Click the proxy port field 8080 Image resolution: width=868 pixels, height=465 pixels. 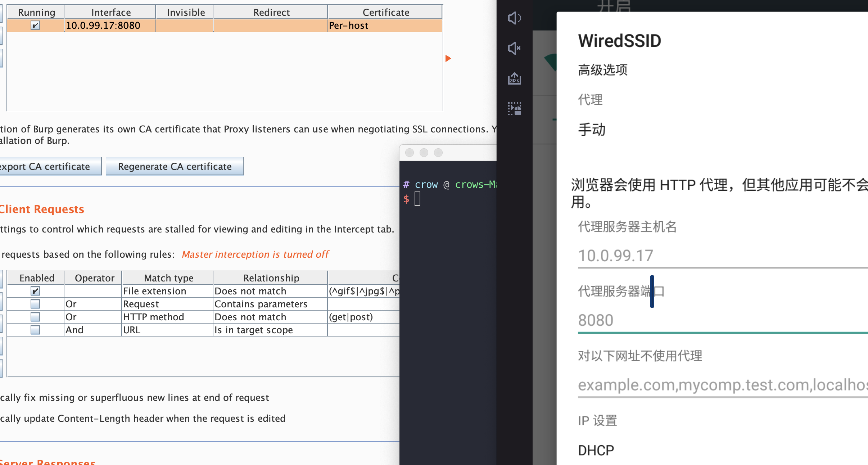tap(723, 320)
